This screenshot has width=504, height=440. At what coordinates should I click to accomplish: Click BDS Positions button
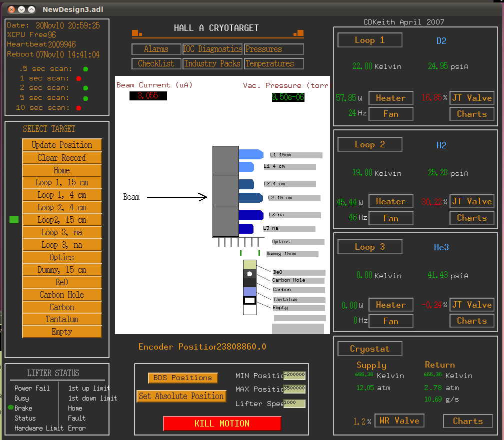(x=183, y=378)
